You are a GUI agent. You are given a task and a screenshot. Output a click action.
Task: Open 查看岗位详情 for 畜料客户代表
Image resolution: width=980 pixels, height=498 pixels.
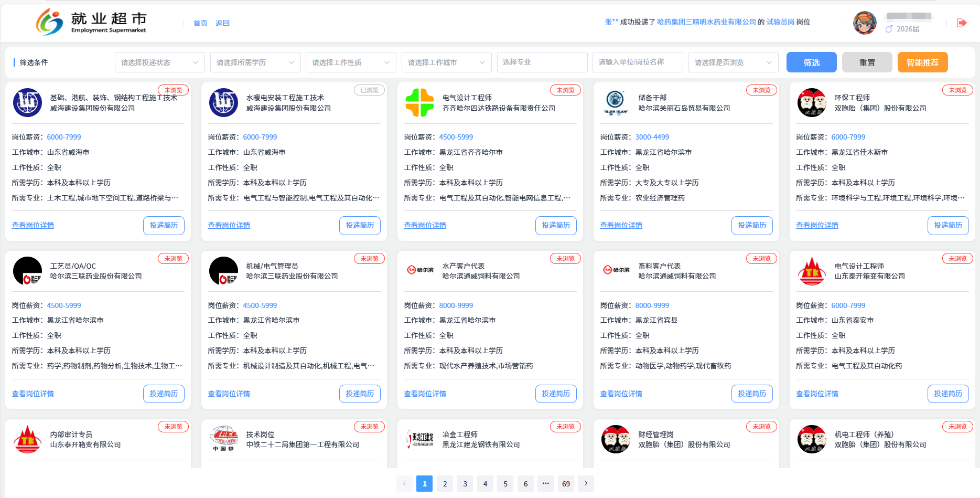(x=621, y=394)
